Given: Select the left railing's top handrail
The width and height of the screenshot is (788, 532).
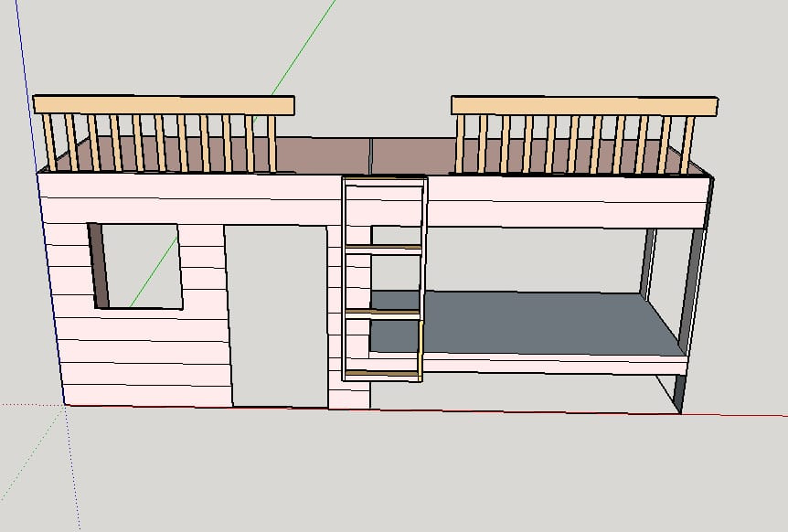Looking at the screenshot, I should (165, 104).
